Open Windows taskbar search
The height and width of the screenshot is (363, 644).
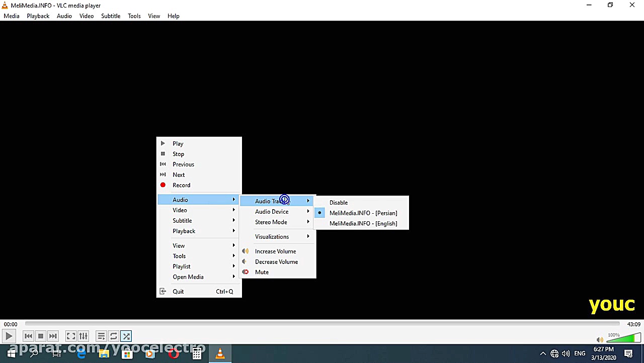[x=34, y=354]
